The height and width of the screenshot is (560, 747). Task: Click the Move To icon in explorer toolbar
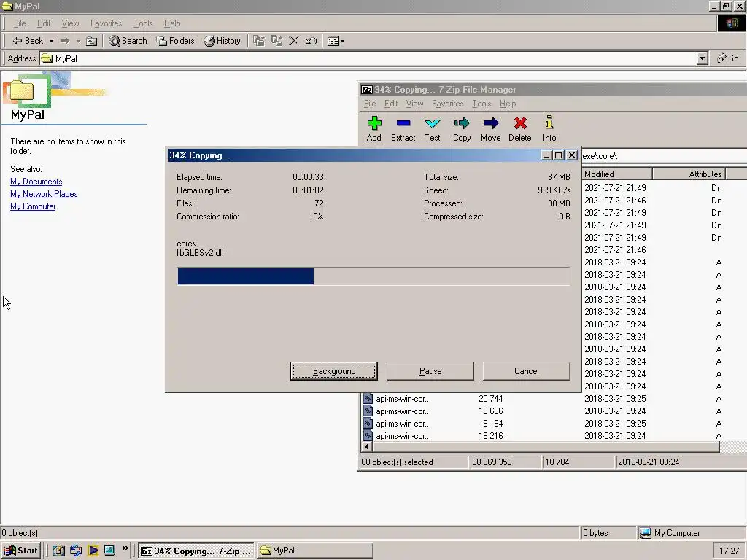coord(259,41)
